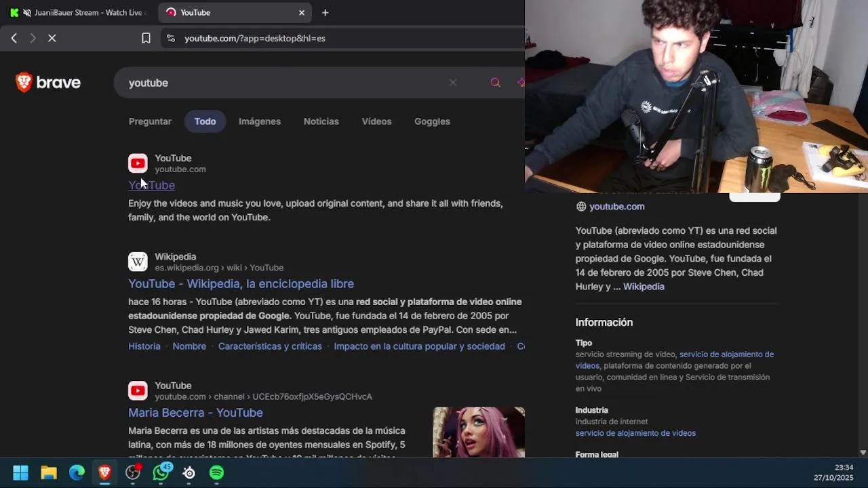868x488 pixels.
Task: Click the browser forward arrow
Action: pos(33,39)
